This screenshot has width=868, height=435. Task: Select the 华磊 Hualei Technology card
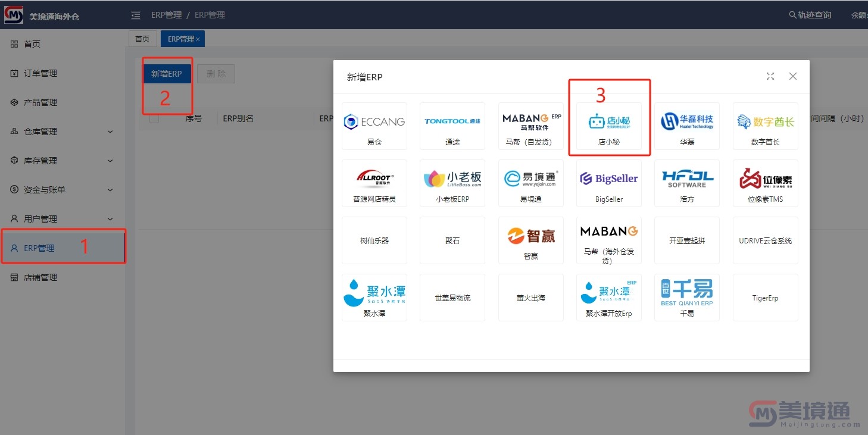click(687, 126)
